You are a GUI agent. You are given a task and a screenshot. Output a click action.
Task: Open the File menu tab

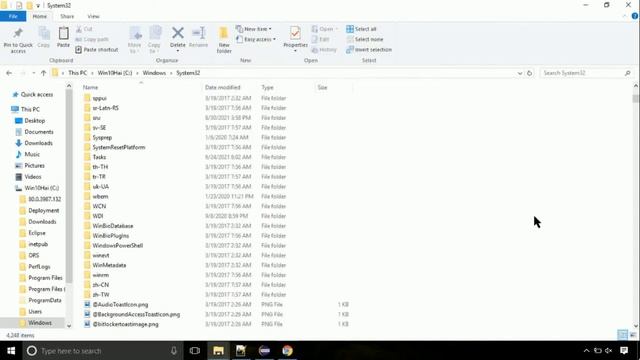coord(13,16)
